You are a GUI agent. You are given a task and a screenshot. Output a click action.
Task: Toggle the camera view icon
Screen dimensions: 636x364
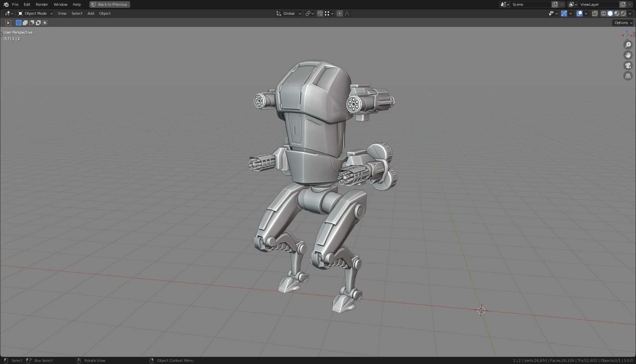point(628,65)
